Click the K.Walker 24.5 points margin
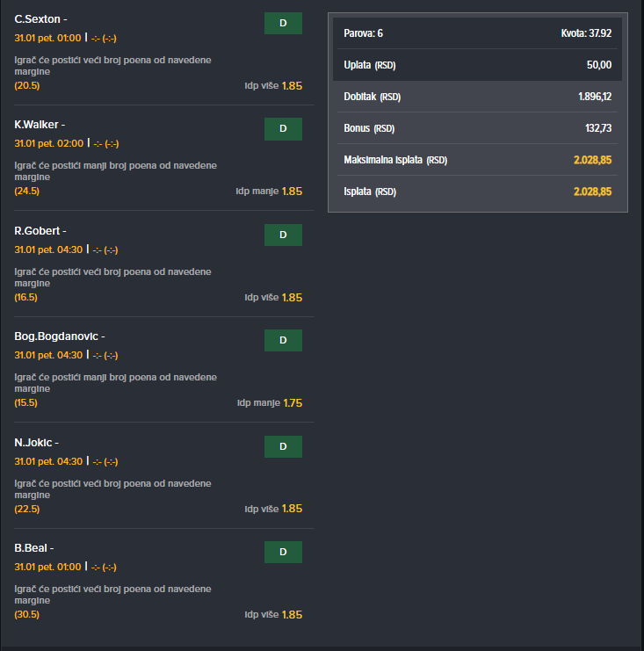The width and height of the screenshot is (644, 651). tap(26, 191)
